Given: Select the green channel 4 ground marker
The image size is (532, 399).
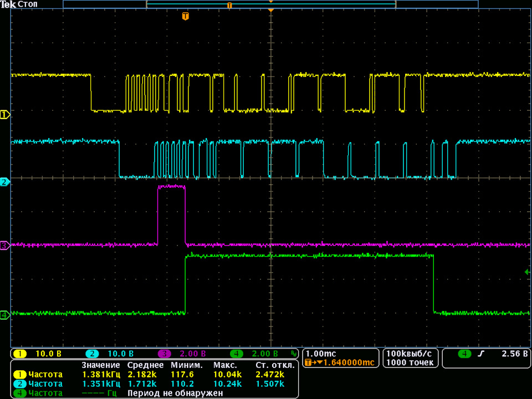Looking at the screenshot, I should (x=5, y=315).
